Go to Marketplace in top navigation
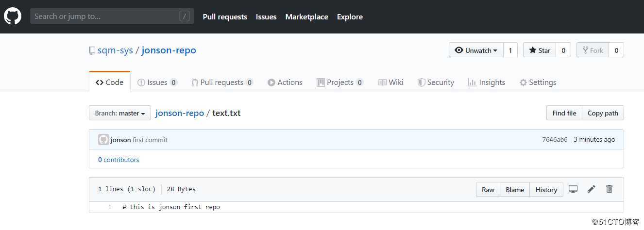Screen dimensions: 644x230 point(306,16)
